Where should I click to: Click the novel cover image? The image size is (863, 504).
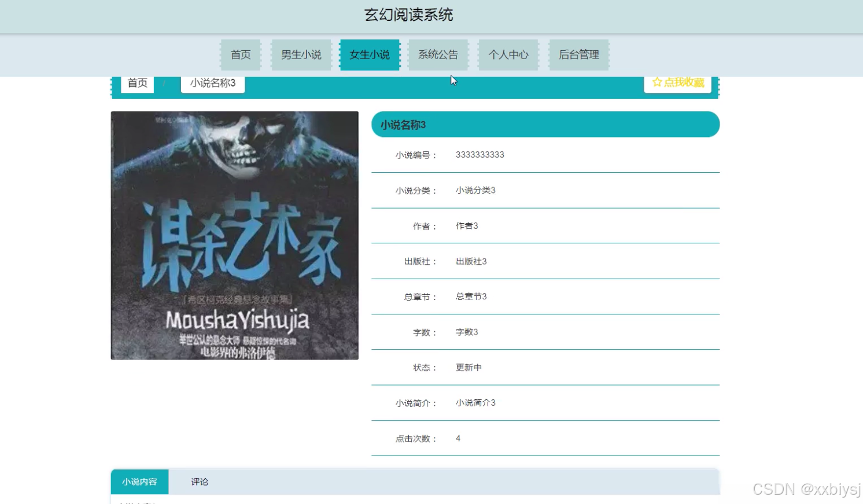pos(234,235)
